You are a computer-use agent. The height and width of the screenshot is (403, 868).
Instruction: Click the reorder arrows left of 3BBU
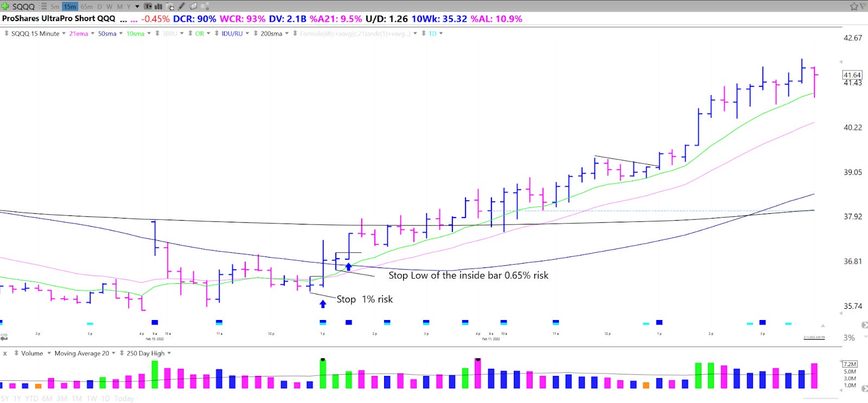[x=157, y=34]
